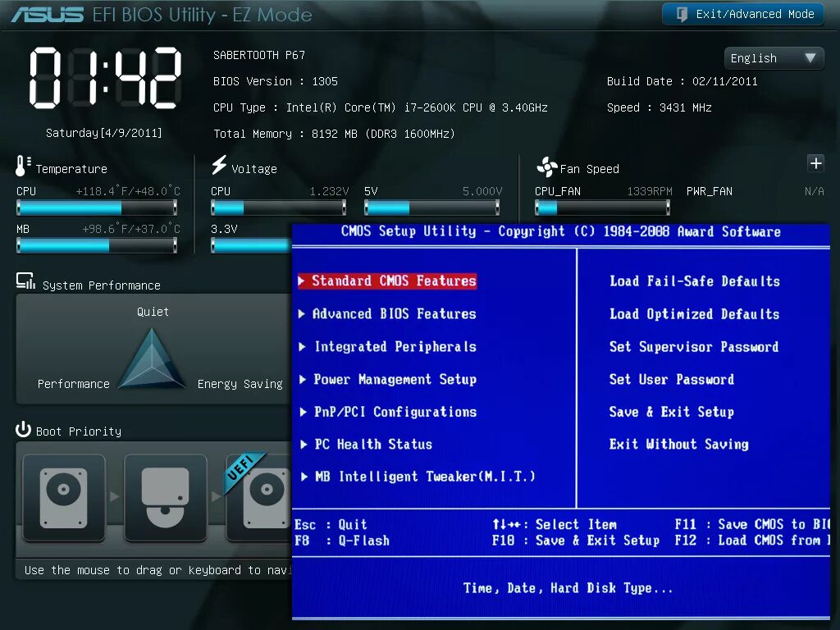
Task: Click the Exit/Advanced Mode button
Action: pos(742,14)
